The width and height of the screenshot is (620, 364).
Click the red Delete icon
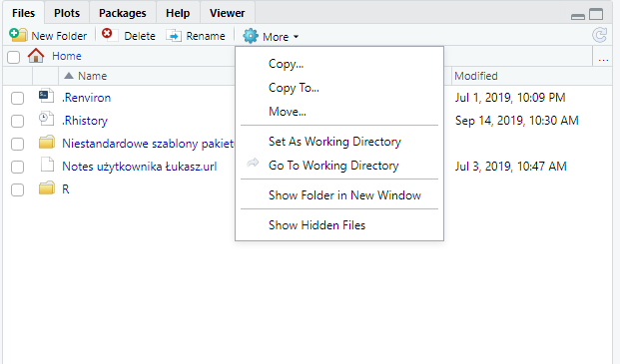[109, 35]
